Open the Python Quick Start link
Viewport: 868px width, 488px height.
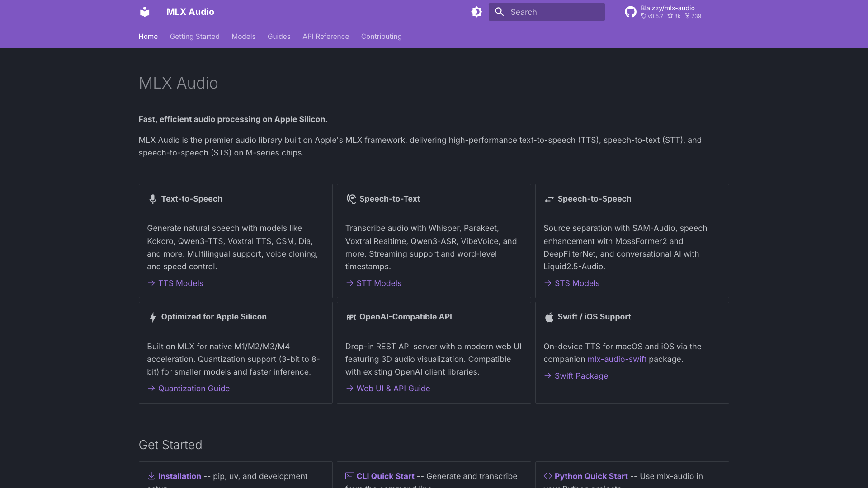[x=591, y=476]
